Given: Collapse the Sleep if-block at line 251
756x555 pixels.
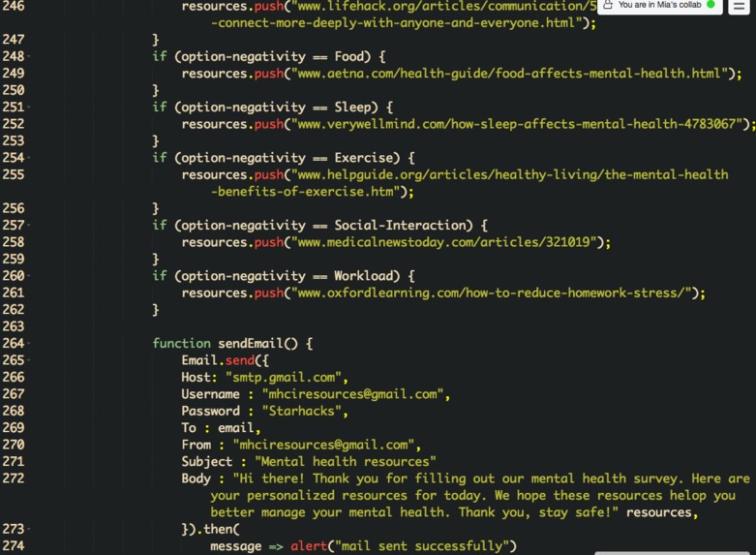Looking at the screenshot, I should click(x=29, y=108).
